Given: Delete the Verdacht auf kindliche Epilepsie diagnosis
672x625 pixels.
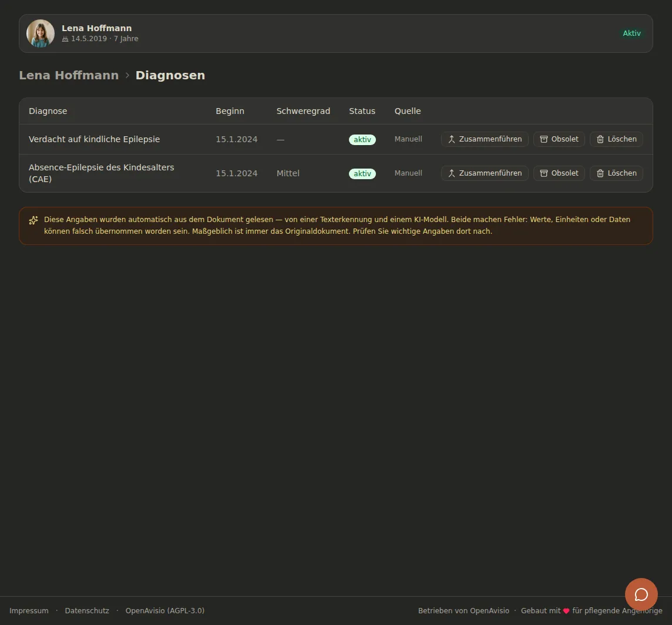Looking at the screenshot, I should click(616, 139).
